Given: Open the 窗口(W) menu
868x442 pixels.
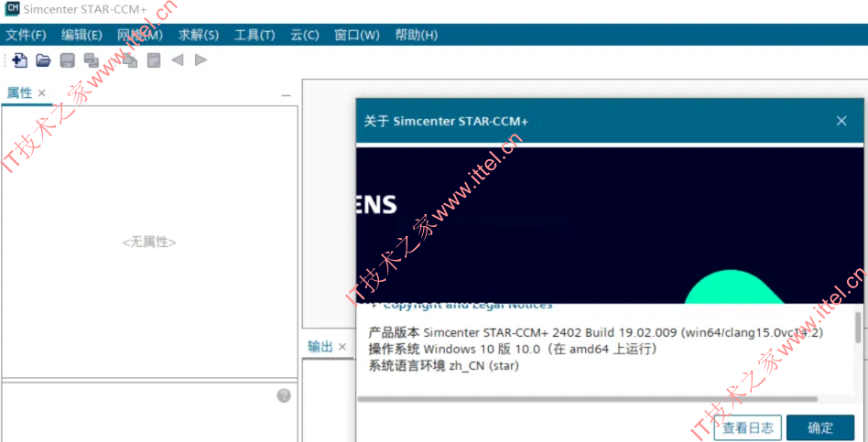Looking at the screenshot, I should coord(357,35).
